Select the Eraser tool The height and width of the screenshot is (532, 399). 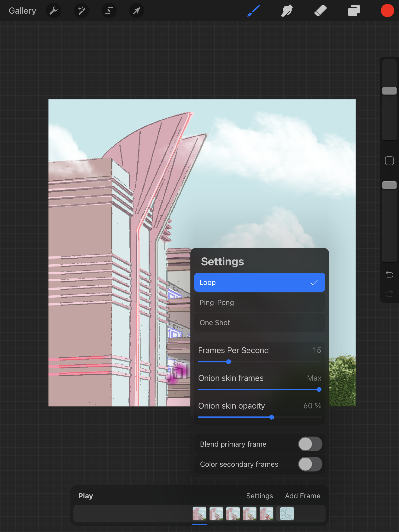click(320, 11)
